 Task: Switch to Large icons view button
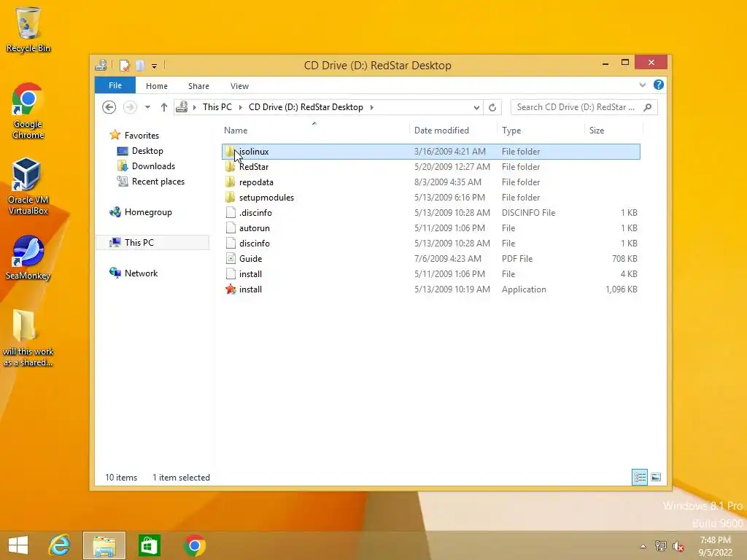pyautogui.click(x=656, y=477)
